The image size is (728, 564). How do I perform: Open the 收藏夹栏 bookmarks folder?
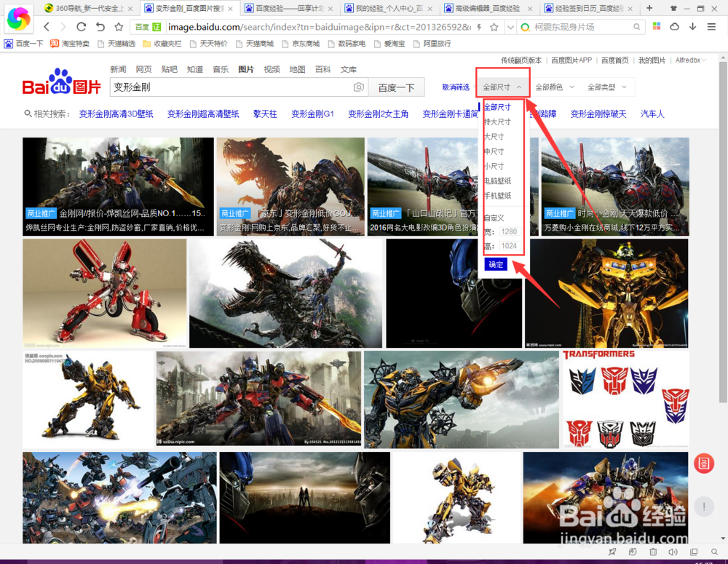[x=162, y=44]
